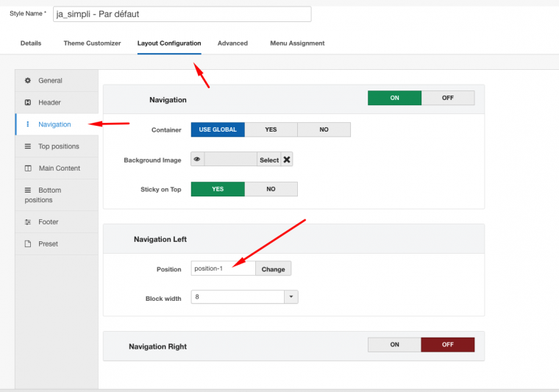Click the Main Content columns icon
This screenshot has height=392, width=559.
pos(28,168)
